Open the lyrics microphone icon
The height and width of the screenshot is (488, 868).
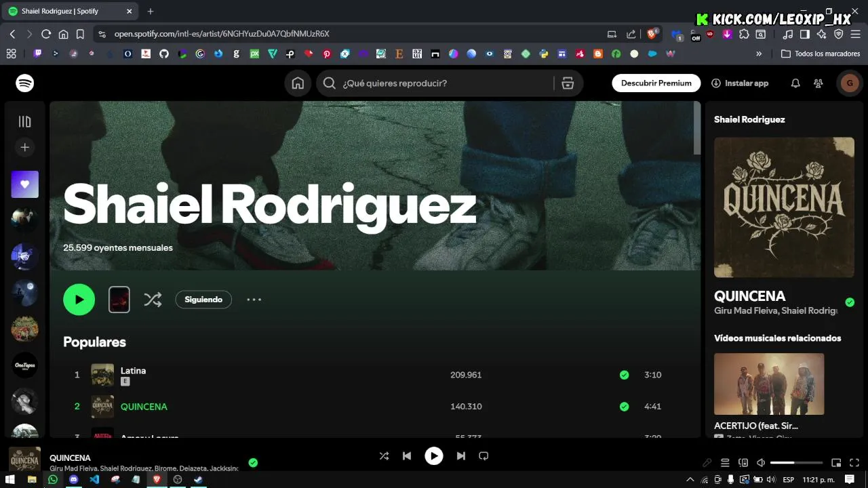pyautogui.click(x=707, y=463)
